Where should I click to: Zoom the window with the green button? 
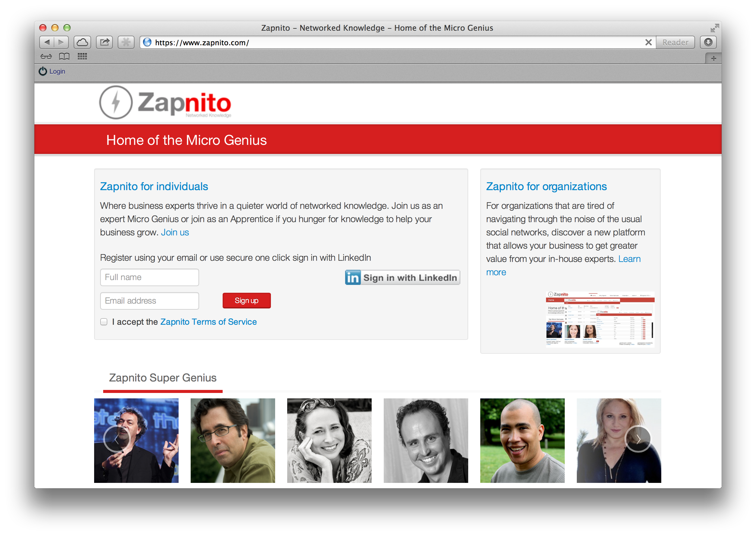(67, 28)
